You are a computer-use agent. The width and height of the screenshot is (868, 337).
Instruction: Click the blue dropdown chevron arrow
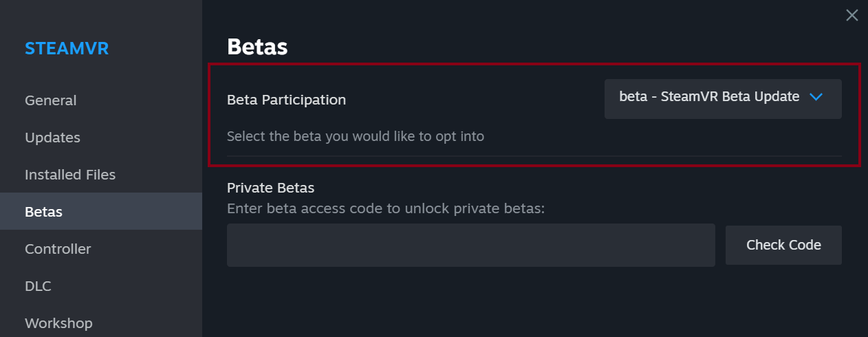[816, 97]
